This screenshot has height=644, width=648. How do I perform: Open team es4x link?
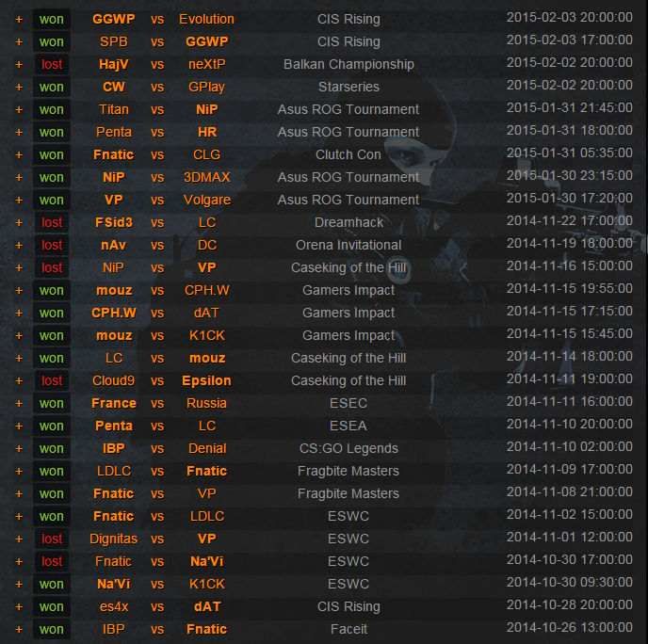click(114, 607)
